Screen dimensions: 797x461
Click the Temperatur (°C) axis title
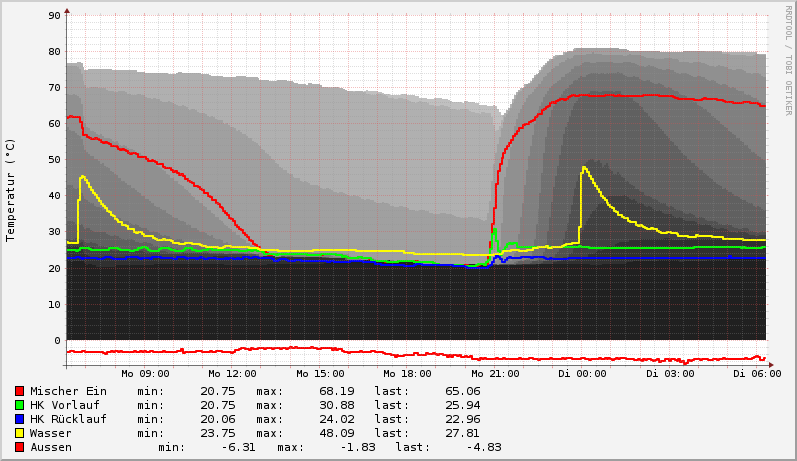(11, 190)
